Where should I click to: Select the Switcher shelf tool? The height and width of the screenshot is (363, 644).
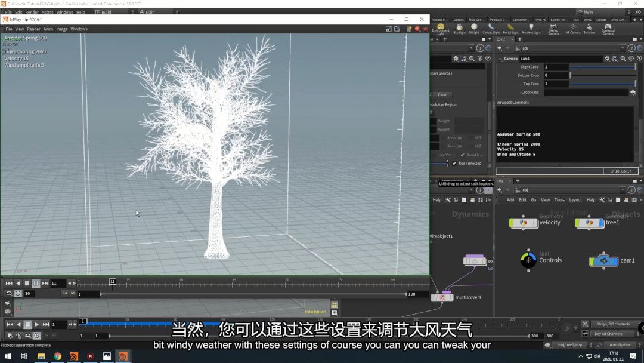[x=589, y=29]
